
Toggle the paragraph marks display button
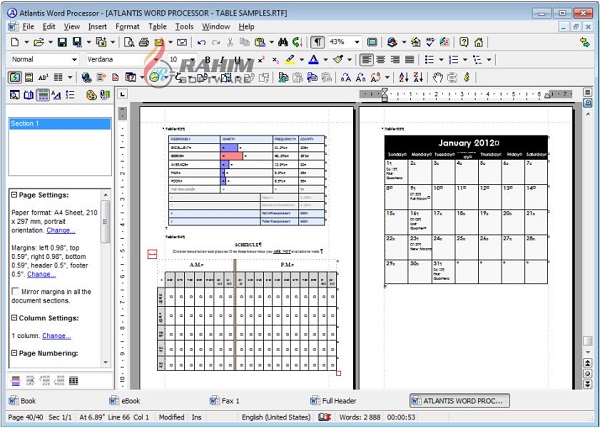point(317,42)
